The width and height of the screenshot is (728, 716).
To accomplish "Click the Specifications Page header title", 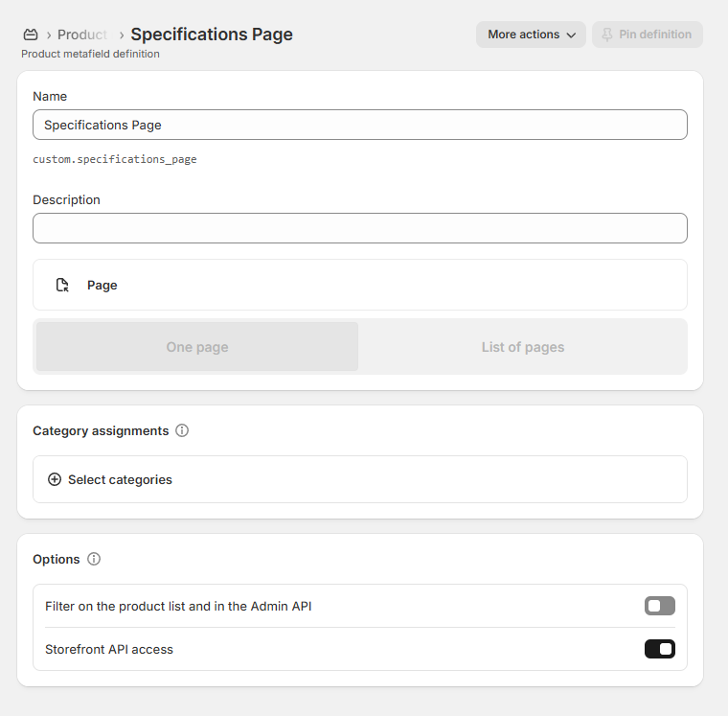I will click(x=212, y=35).
